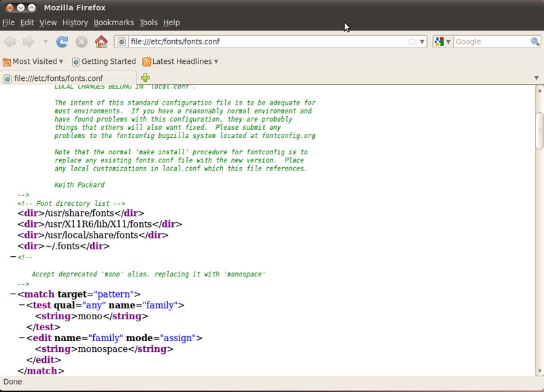The width and height of the screenshot is (544, 392).
Task: Click the scrollbar up arrow
Action: pos(539,90)
